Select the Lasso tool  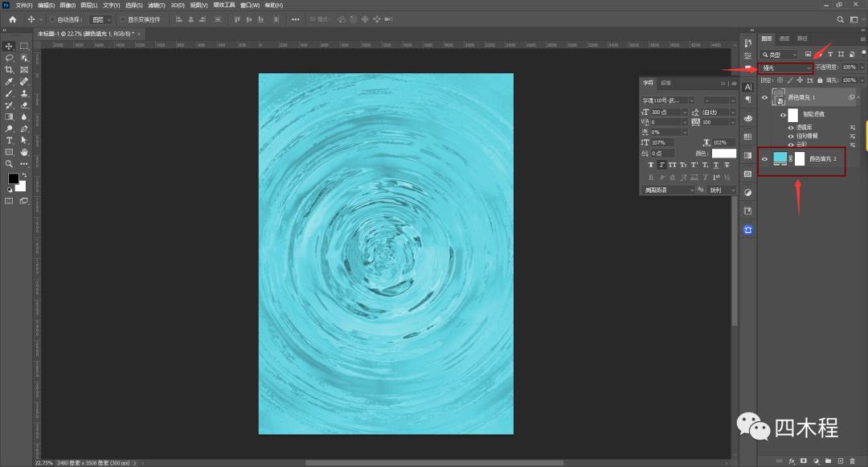pyautogui.click(x=10, y=58)
